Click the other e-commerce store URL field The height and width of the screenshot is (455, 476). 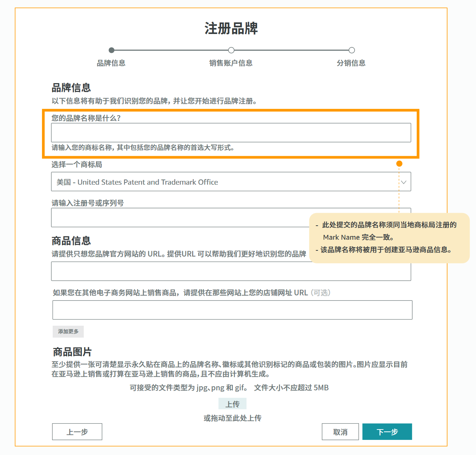click(x=232, y=310)
